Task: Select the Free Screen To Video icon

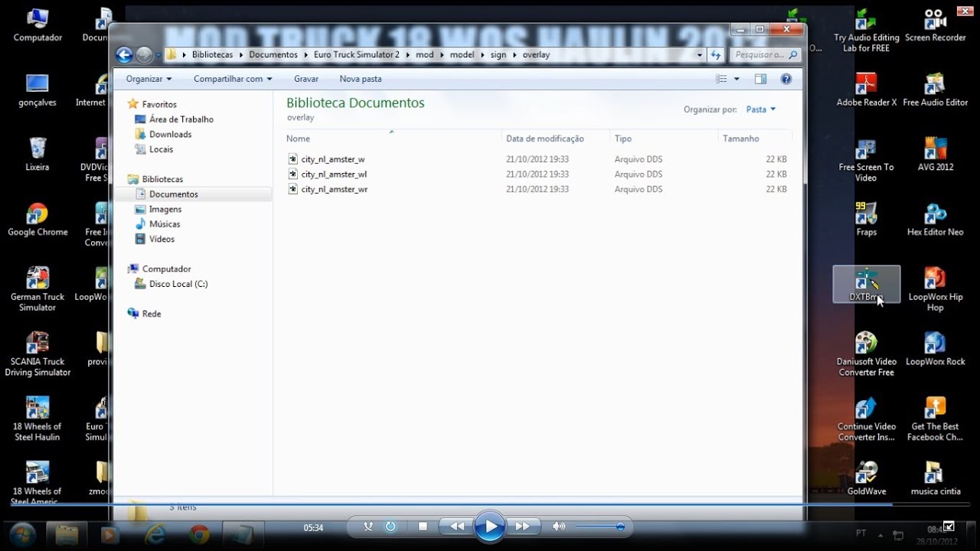Action: click(866, 160)
